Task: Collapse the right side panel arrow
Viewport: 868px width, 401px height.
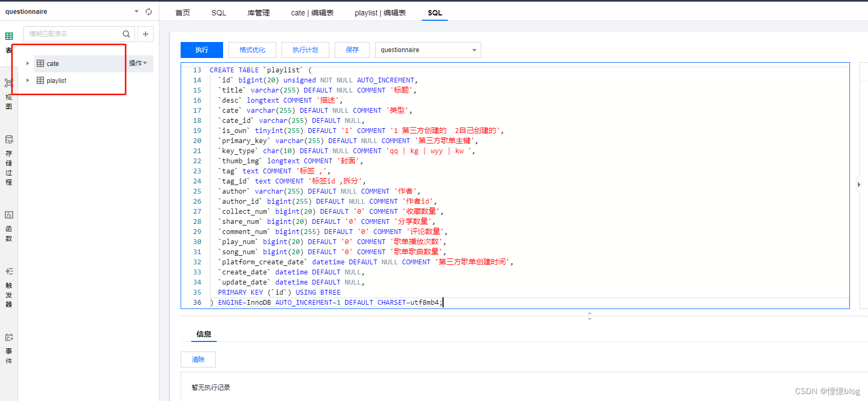Action: pos(859,185)
